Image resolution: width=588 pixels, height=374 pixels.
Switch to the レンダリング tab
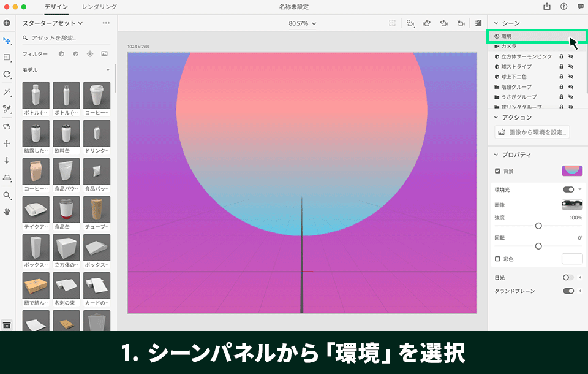pyautogui.click(x=99, y=7)
